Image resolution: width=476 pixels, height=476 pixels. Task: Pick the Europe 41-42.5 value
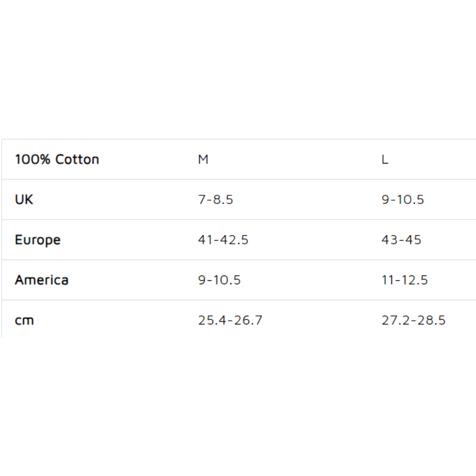tap(223, 240)
